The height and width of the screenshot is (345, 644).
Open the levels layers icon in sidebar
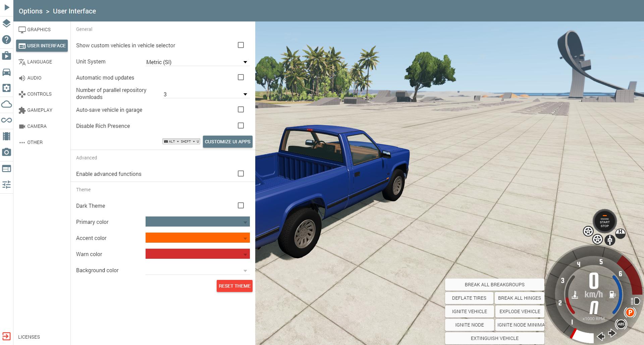7,23
